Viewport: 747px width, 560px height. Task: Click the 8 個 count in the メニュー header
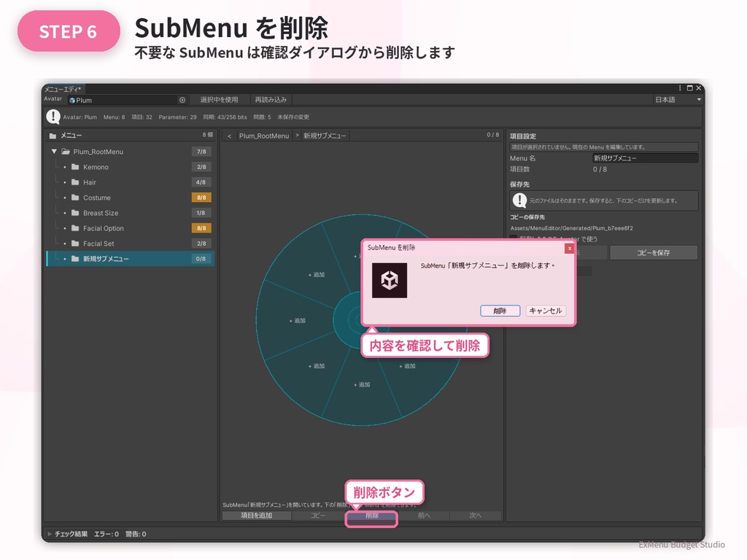tap(208, 135)
